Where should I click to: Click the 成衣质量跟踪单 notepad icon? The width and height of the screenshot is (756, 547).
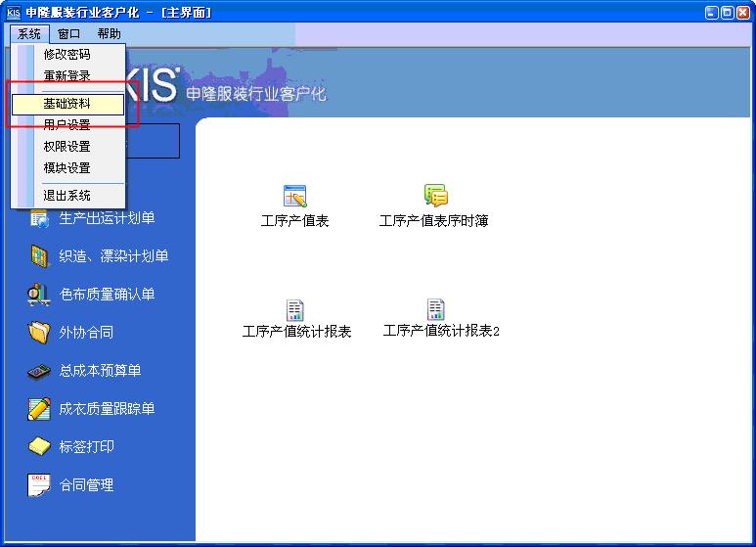[39, 409]
